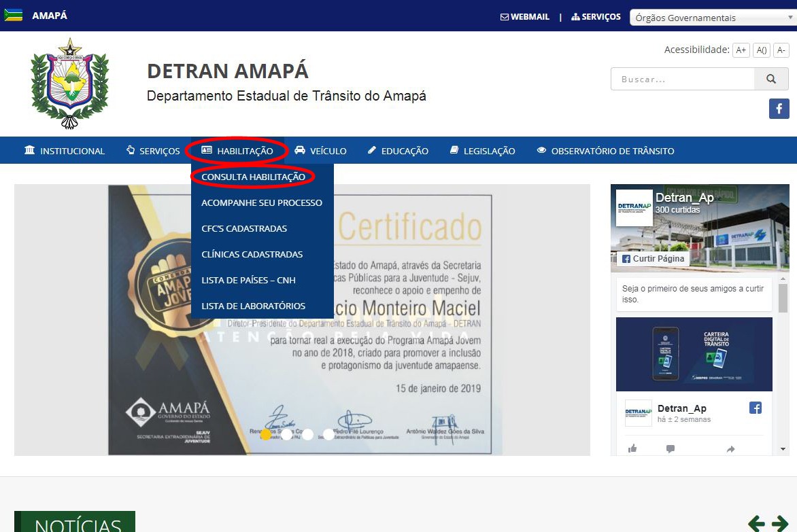Click Detran_Ap post author name
797x532 pixels.
[681, 408]
